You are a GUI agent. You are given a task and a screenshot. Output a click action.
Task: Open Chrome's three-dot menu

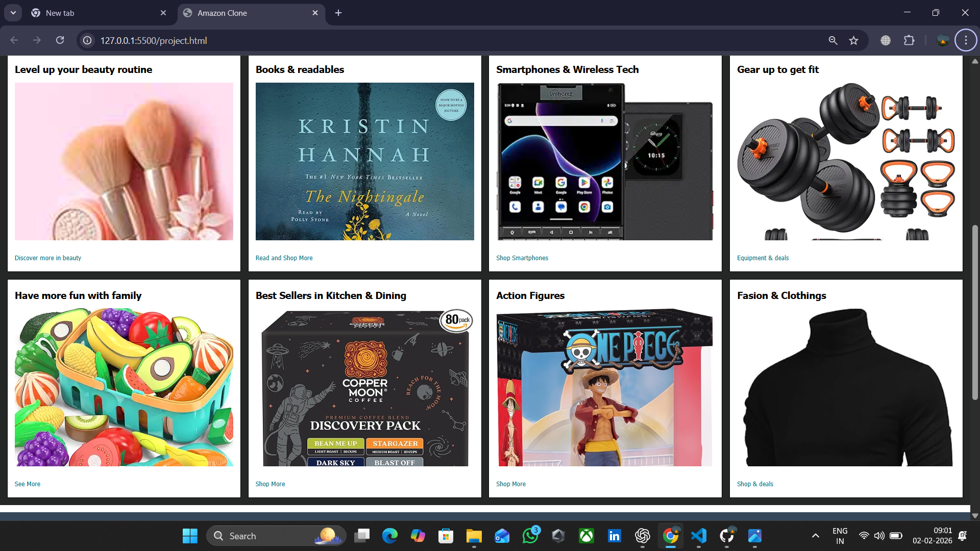coord(965,40)
